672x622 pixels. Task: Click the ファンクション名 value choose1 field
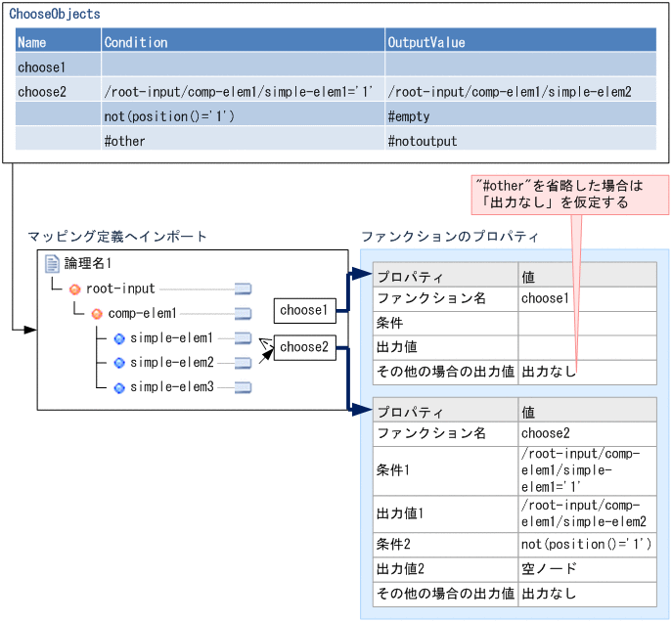pyautogui.click(x=587, y=298)
